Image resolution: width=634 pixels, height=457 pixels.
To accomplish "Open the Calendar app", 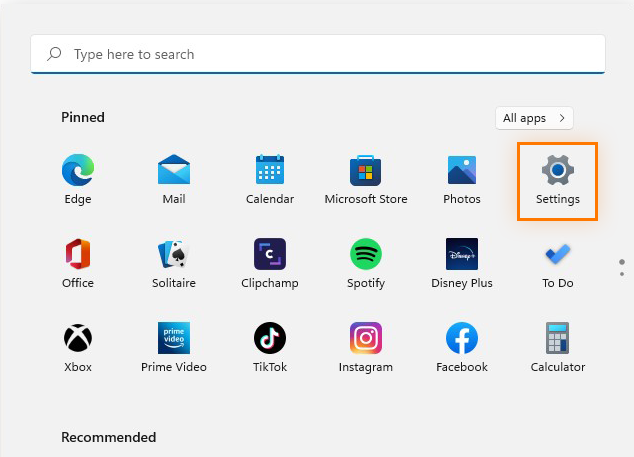I will [x=270, y=180].
